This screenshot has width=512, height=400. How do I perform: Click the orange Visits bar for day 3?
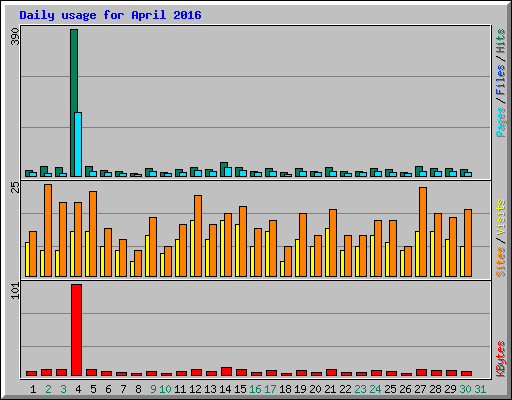[63, 239]
